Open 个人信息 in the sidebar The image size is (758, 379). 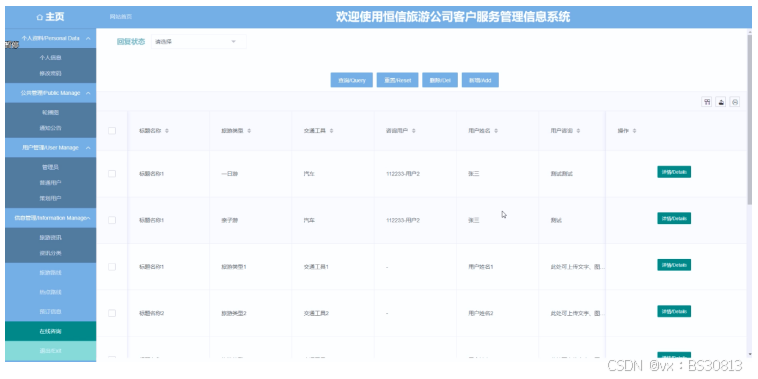(x=51, y=58)
